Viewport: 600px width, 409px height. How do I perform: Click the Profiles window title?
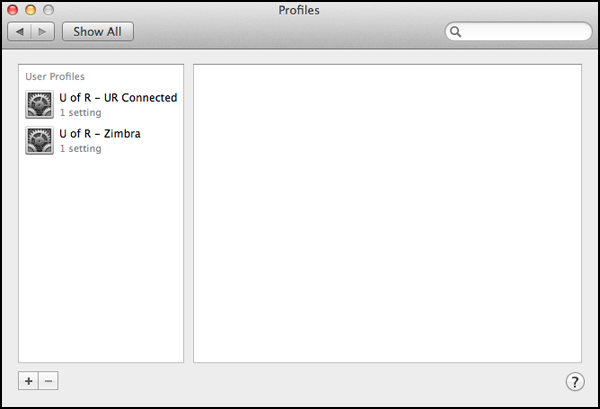(x=299, y=10)
